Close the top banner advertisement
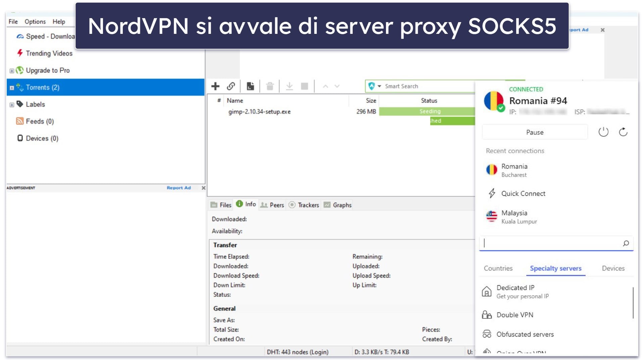Viewport: 644px width, 360px height. click(x=602, y=30)
